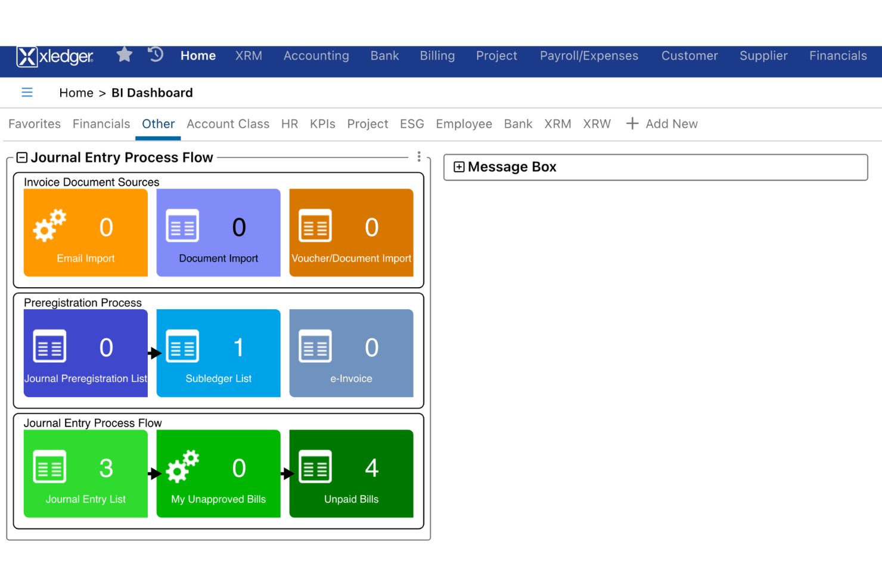Viewport: 882px width, 588px height.
Task: Open the Home menu
Action: click(198, 56)
